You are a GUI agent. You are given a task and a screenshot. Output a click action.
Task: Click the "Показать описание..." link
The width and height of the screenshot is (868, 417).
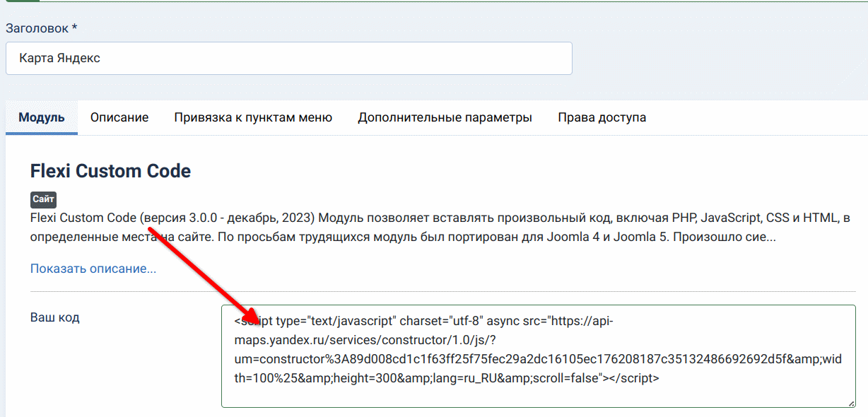(93, 269)
